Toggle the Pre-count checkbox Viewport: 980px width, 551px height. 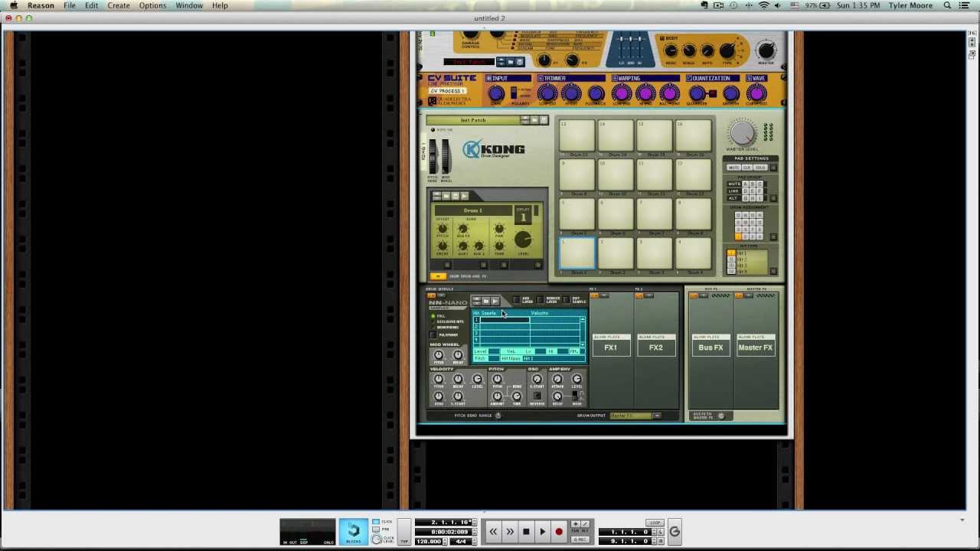[x=376, y=529]
